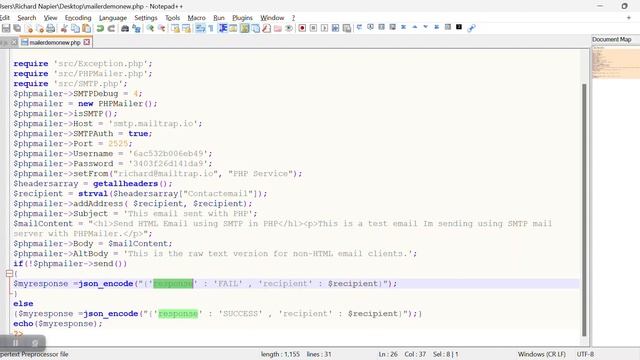The image size is (640, 360).
Task: Open the Plugins menu
Action: click(242, 18)
